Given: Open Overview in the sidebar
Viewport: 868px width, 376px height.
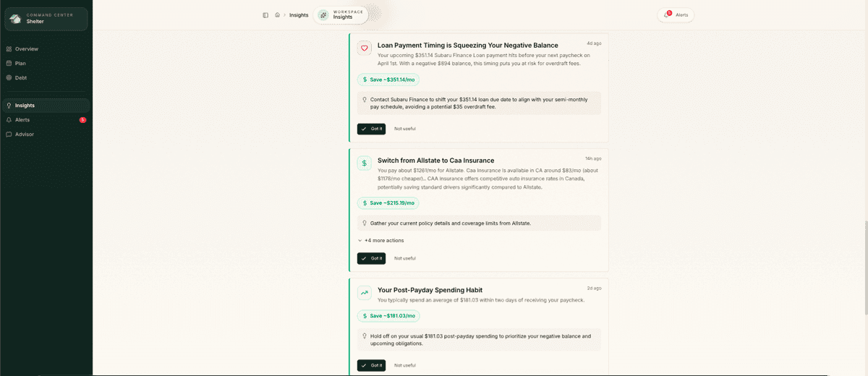Looking at the screenshot, I should point(27,49).
